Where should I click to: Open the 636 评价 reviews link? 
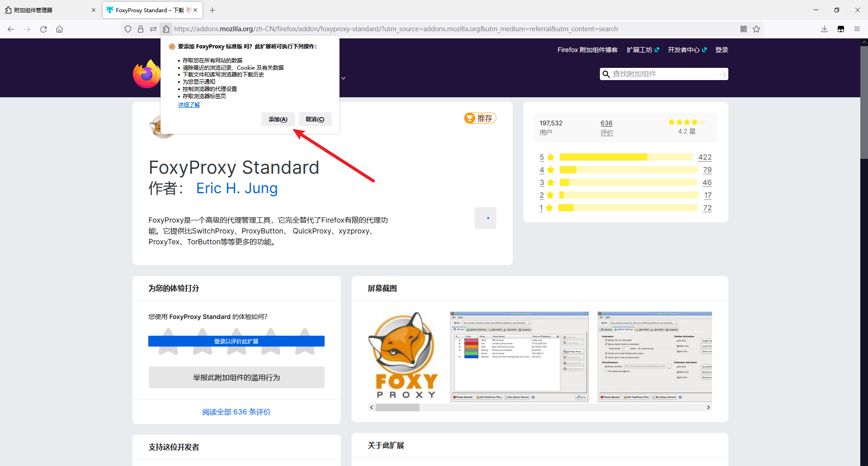607,128
